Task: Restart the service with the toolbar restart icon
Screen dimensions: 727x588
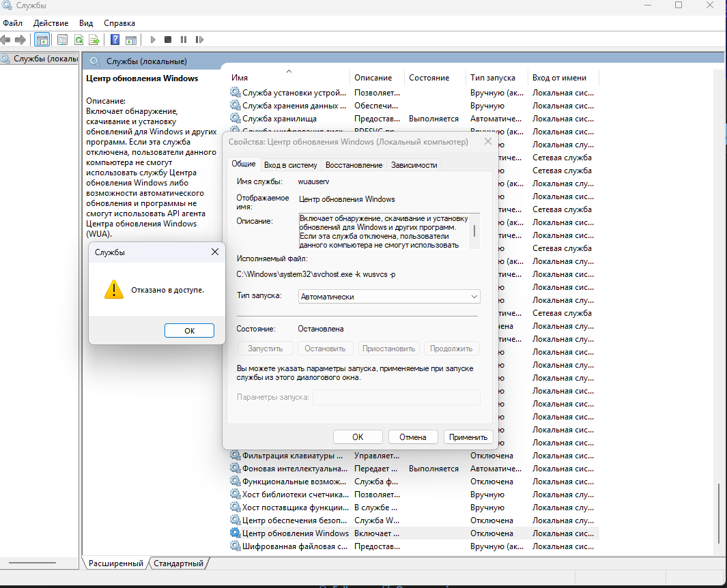Action: tap(199, 40)
